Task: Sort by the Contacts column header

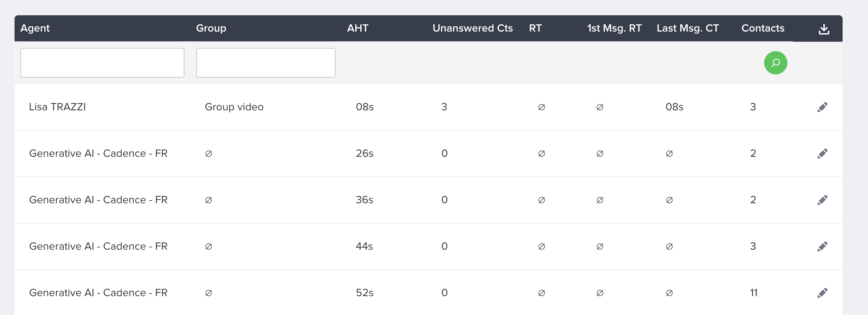Action: tap(763, 28)
